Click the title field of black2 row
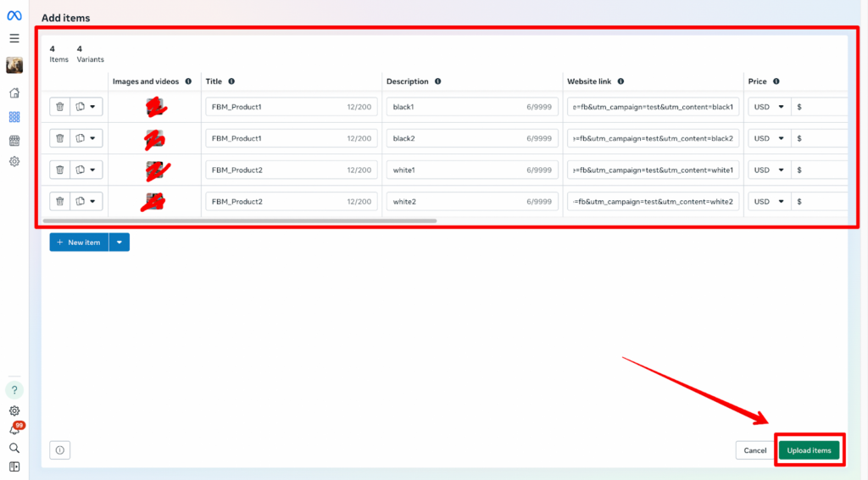Viewport: 868px width, 480px height. (x=292, y=138)
